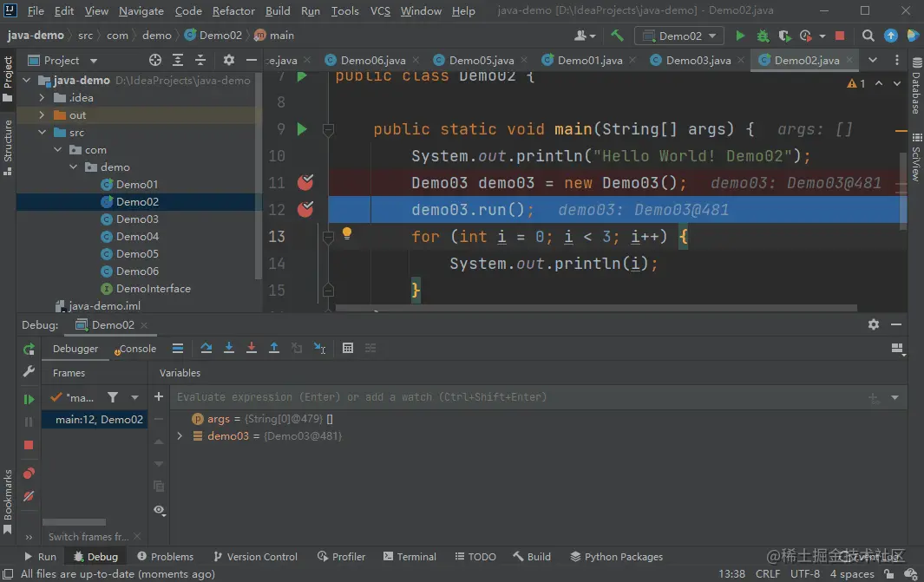Click the Build project hammer icon
924x582 pixels.
click(x=617, y=36)
